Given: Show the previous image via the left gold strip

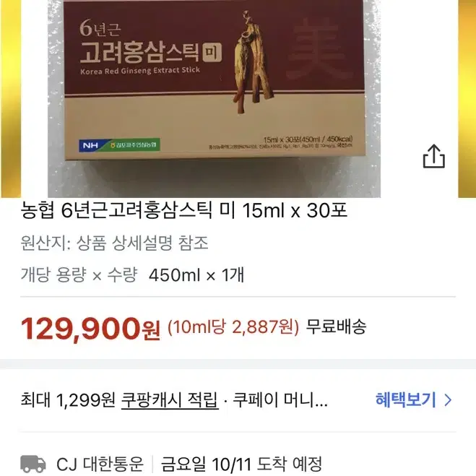Looking at the screenshot, I should click(x=11, y=99).
